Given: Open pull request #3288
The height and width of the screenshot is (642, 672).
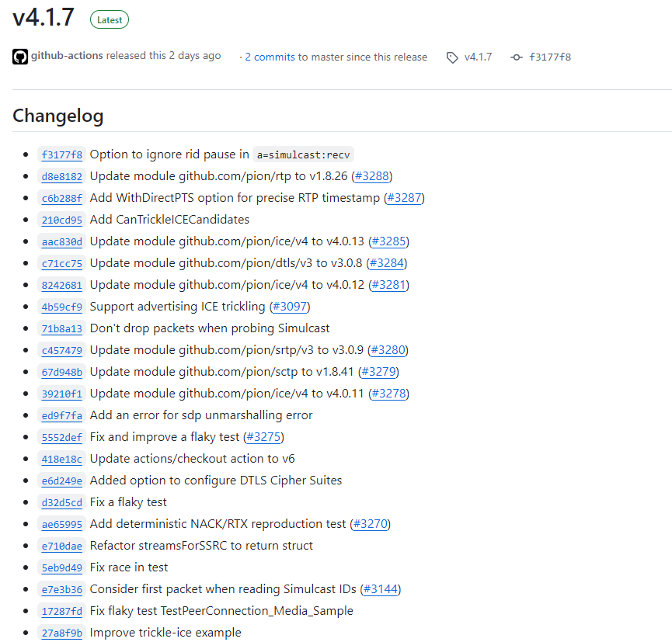Looking at the screenshot, I should coord(371,176).
